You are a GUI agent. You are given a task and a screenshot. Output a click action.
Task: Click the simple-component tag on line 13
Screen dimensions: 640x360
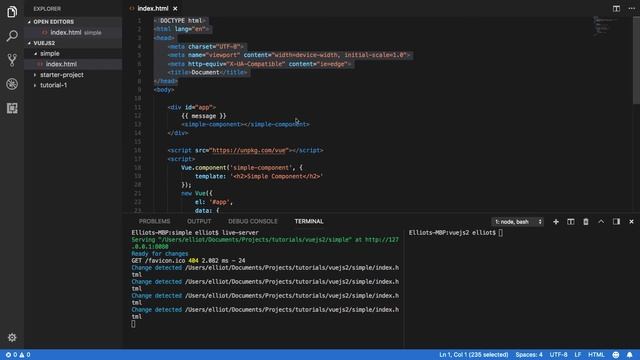point(245,124)
